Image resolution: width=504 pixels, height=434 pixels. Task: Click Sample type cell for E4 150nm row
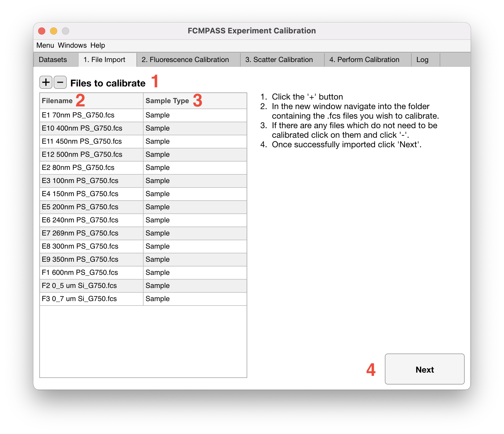pyautogui.click(x=195, y=194)
